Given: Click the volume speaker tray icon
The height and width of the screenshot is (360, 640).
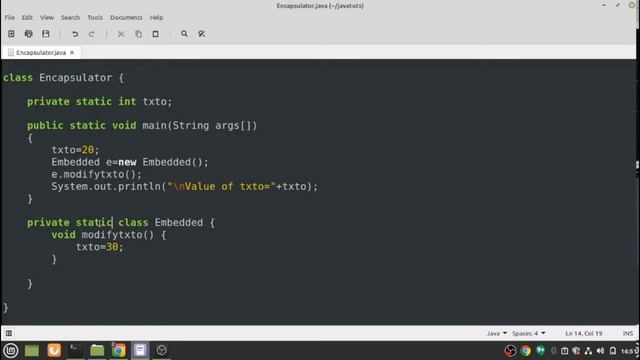Looking at the screenshot, I should click(x=600, y=351).
